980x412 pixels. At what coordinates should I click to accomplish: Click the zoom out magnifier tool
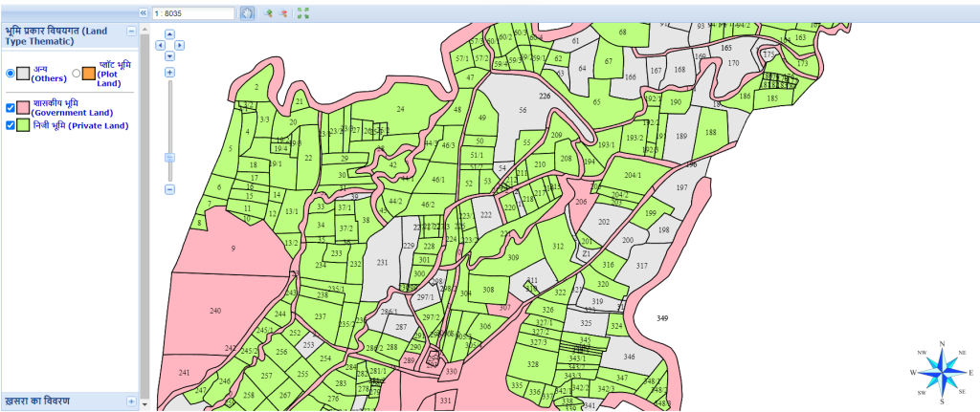pyautogui.click(x=283, y=13)
